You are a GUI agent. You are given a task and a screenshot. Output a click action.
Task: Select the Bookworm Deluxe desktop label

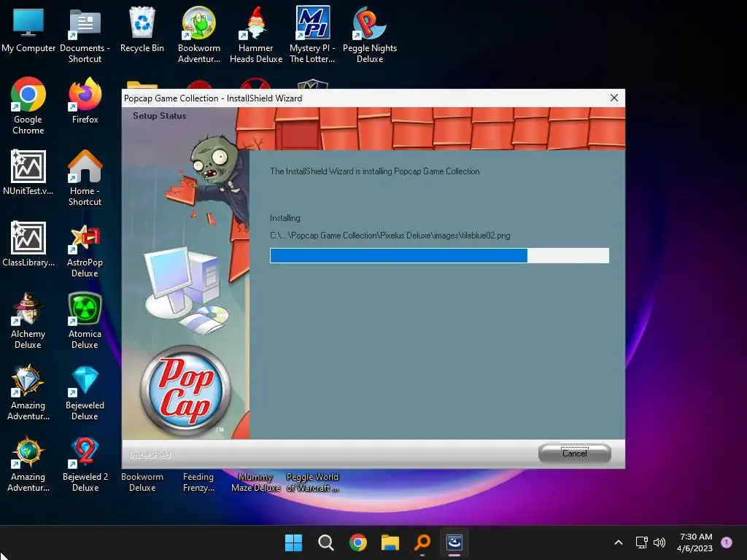tap(142, 482)
